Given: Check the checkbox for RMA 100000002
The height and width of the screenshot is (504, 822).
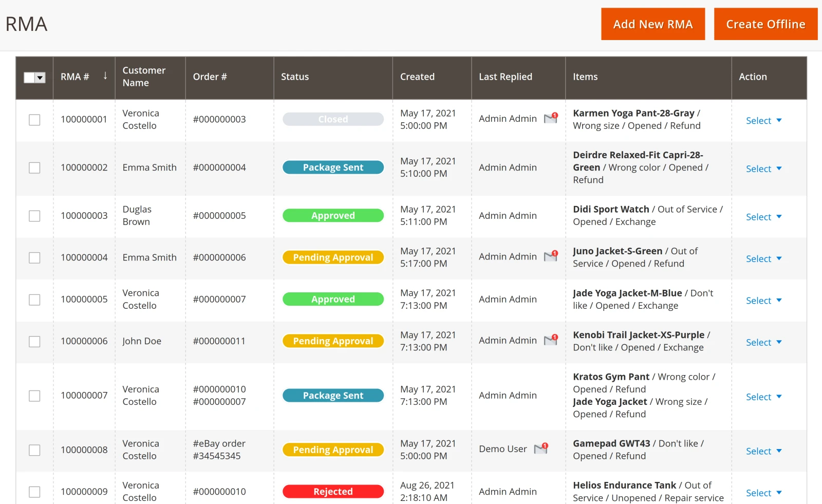Looking at the screenshot, I should [34, 168].
